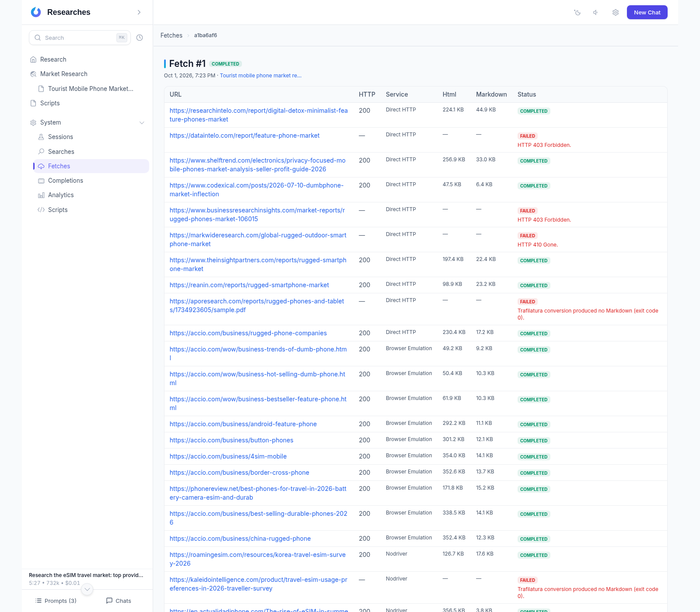Focus the sidebar Search field

click(x=80, y=38)
